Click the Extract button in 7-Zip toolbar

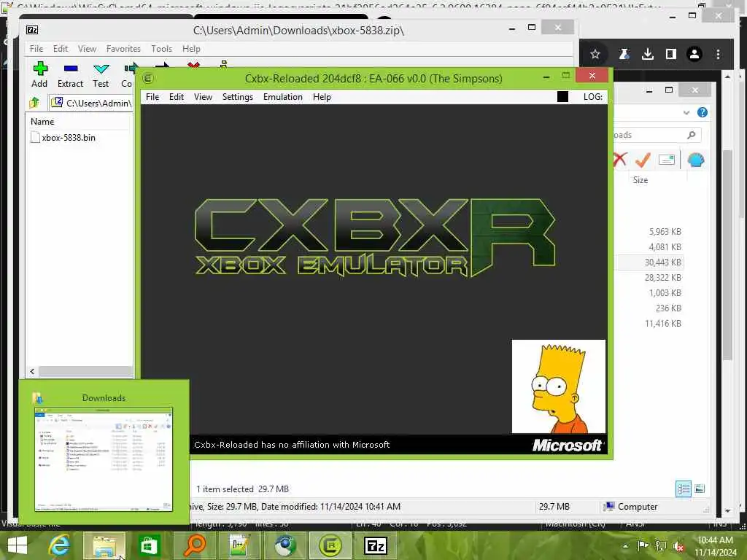point(70,75)
